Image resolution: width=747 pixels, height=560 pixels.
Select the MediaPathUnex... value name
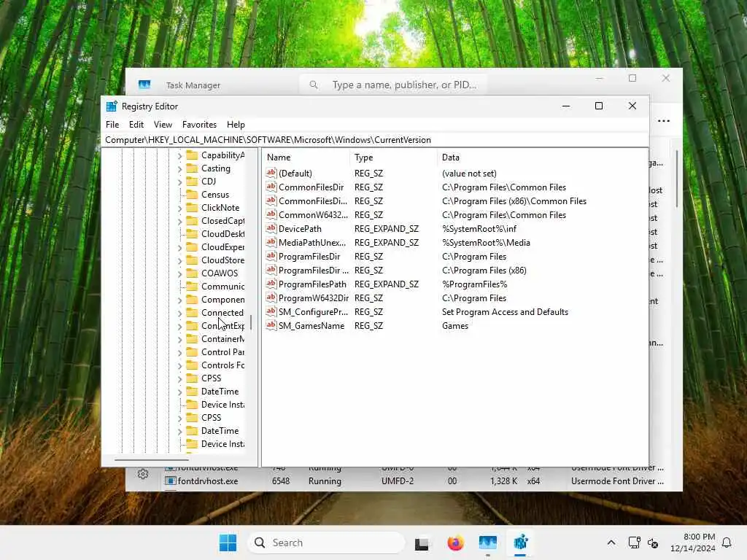(x=312, y=242)
